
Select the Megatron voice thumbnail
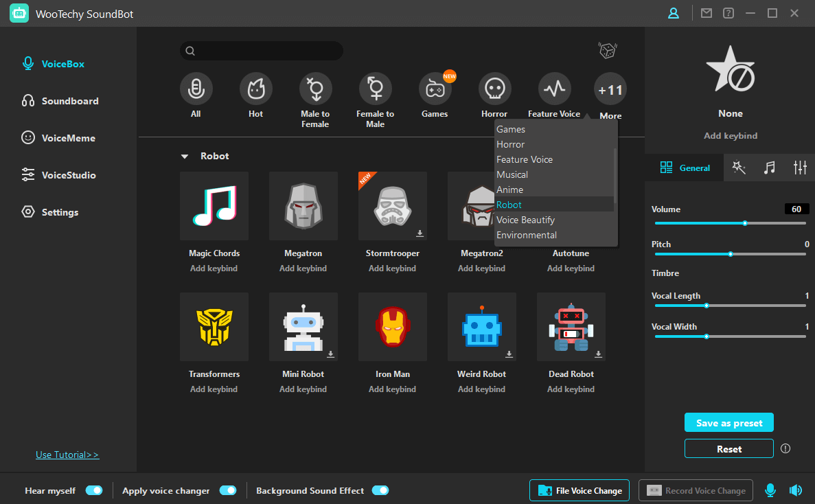click(x=303, y=206)
